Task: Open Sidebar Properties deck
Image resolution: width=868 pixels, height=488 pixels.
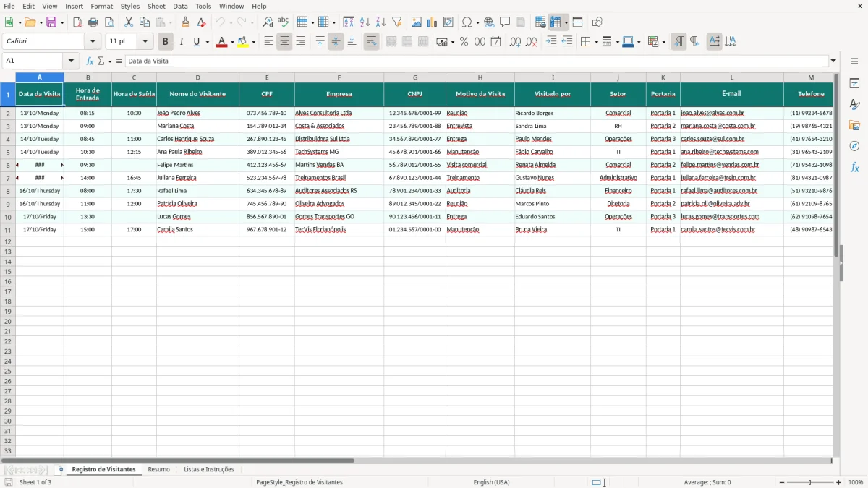Action: (x=854, y=84)
